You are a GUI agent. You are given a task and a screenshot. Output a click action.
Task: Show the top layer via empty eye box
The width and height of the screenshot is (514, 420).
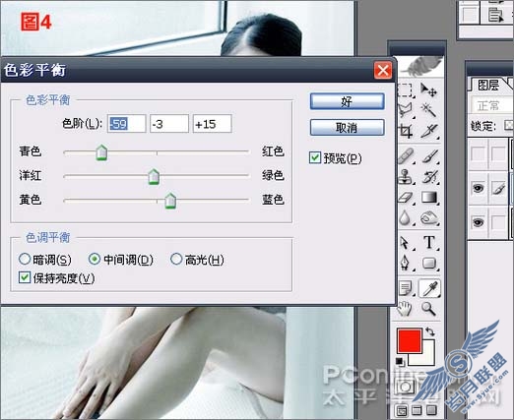478,153
